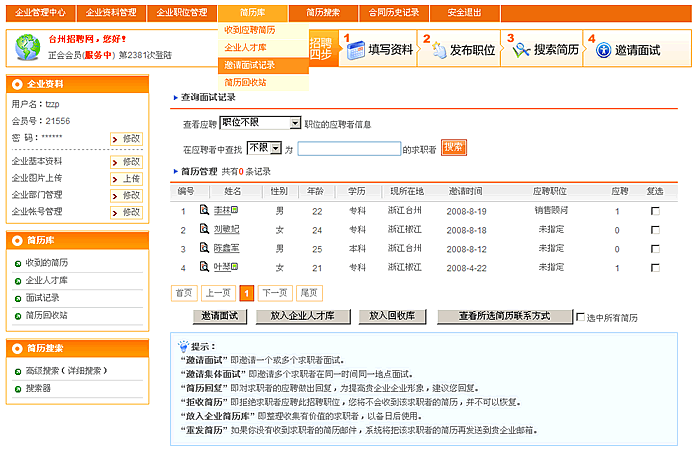The height and width of the screenshot is (458, 700).
Task: Click the 发布职位 step icon
Action: (438, 50)
